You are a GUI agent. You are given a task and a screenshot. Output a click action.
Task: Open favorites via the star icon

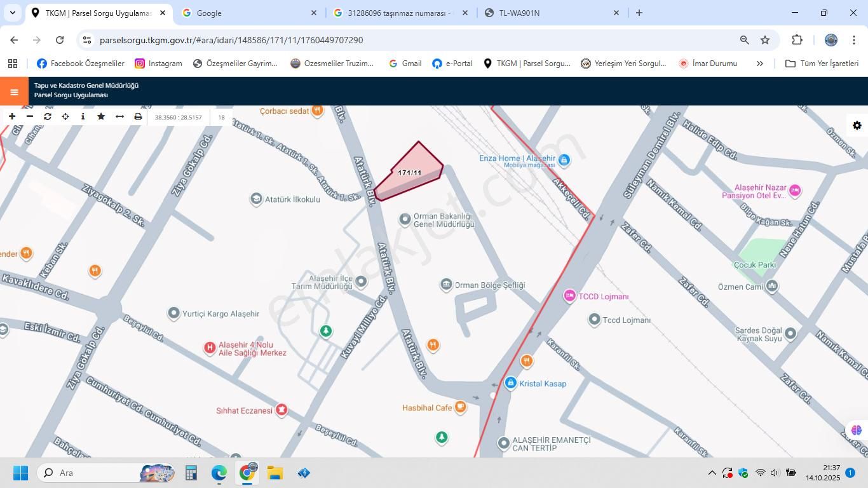pos(100,117)
